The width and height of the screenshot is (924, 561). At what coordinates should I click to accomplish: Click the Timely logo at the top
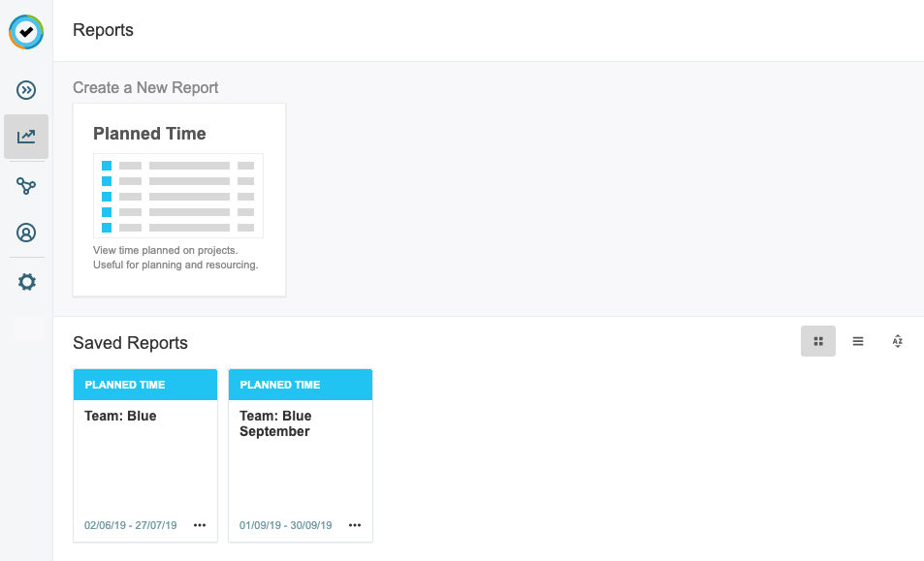(x=25, y=32)
